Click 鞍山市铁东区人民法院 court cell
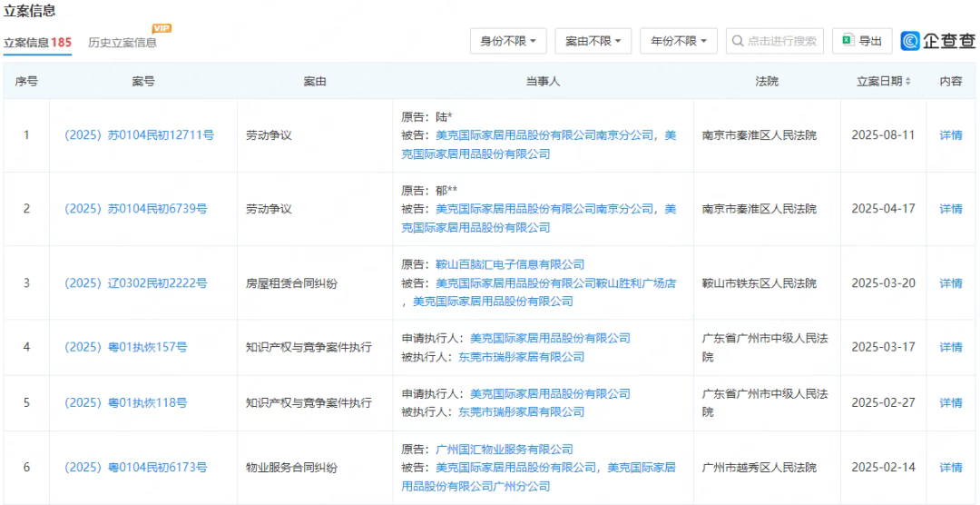This screenshot has height=505, width=980. [759, 282]
